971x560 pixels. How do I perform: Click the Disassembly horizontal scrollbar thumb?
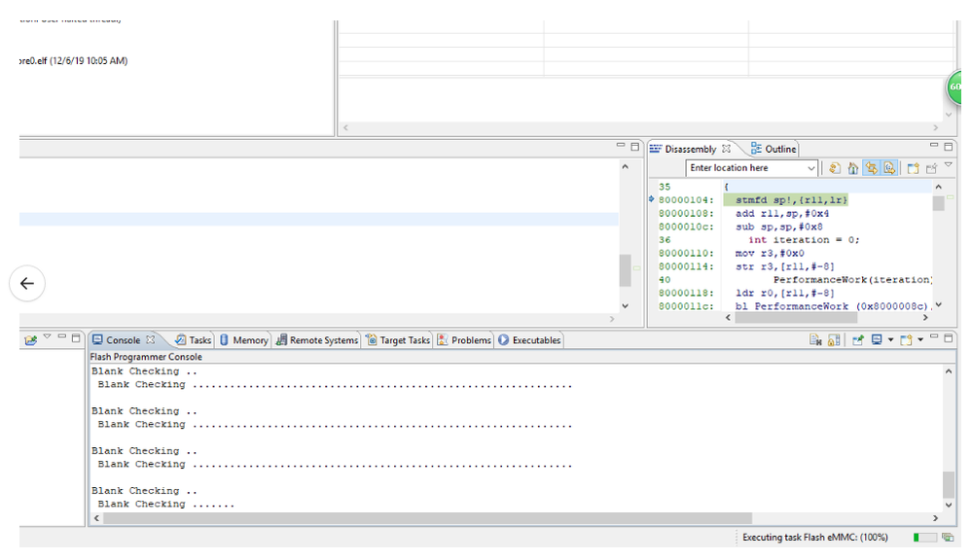(x=796, y=318)
